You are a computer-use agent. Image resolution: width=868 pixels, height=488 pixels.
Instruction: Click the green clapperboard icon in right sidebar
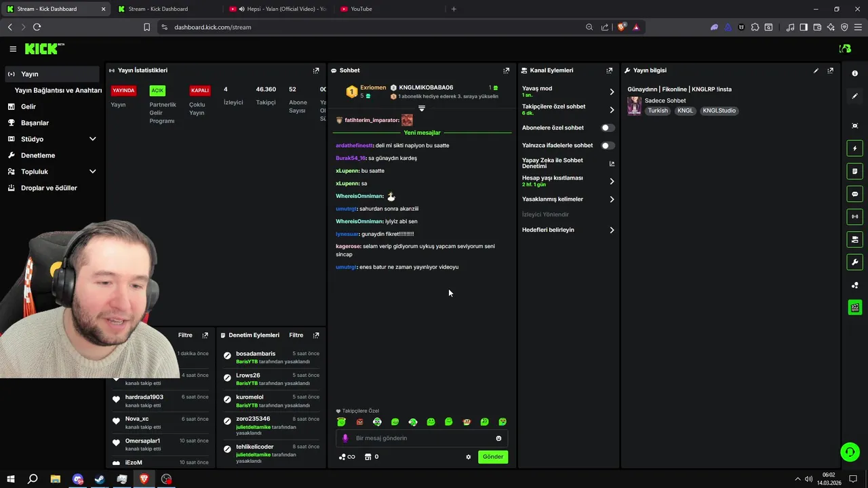(x=854, y=308)
